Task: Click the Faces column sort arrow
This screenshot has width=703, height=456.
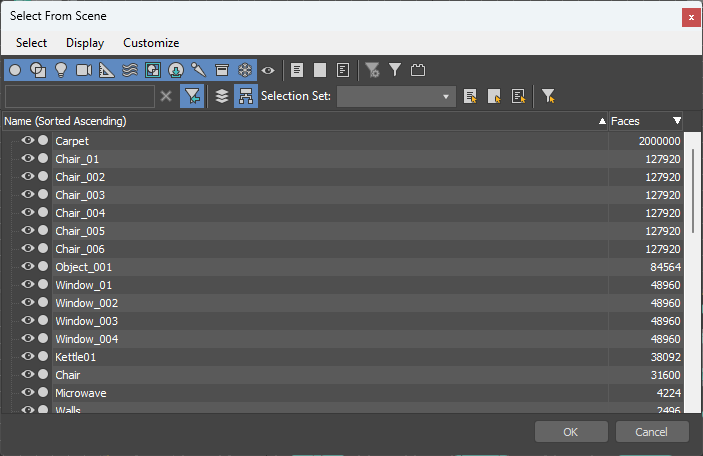Action: click(x=677, y=121)
